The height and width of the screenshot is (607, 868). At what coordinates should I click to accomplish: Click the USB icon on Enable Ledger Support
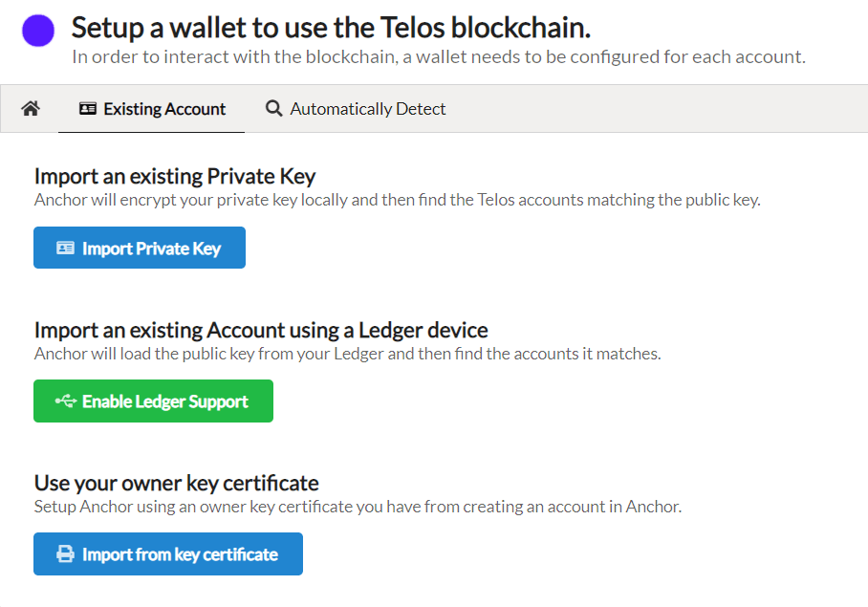[x=65, y=401]
